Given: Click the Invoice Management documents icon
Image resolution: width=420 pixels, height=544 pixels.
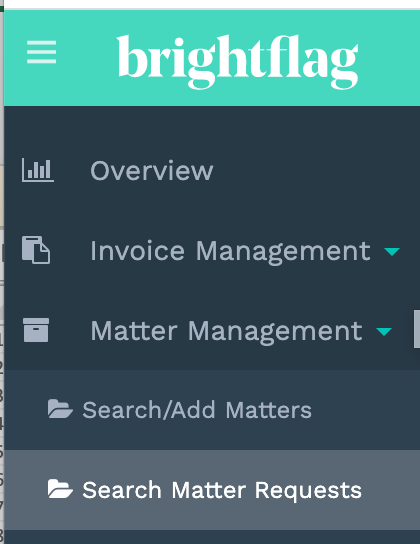Looking at the screenshot, I should [36, 250].
